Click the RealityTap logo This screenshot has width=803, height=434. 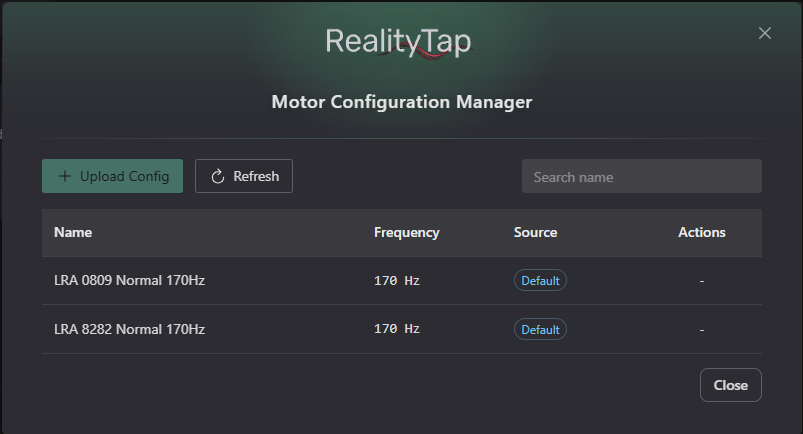click(398, 43)
